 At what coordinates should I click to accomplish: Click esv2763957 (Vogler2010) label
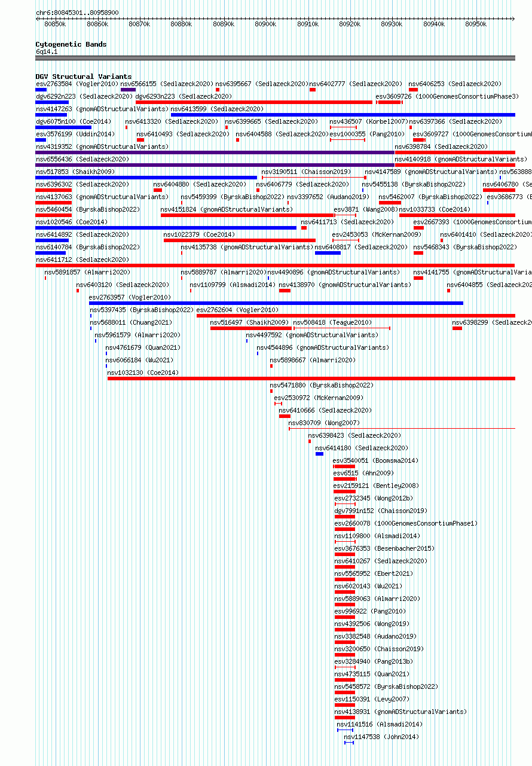click(x=130, y=297)
